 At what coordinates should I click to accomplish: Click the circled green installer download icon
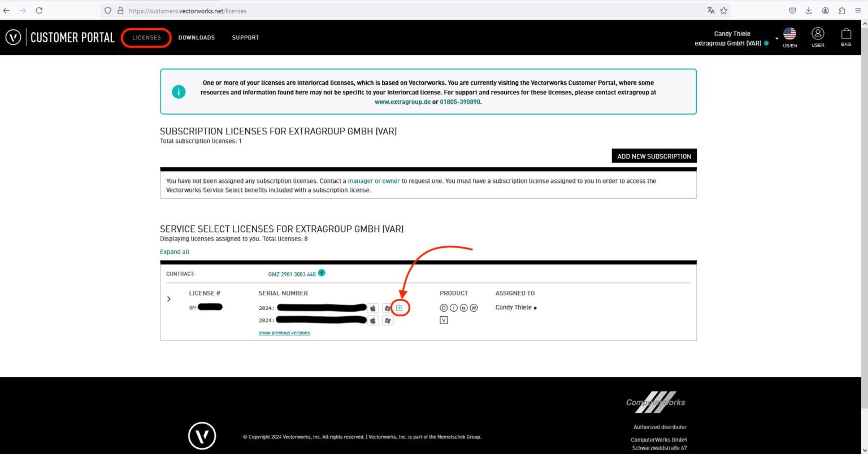point(400,308)
